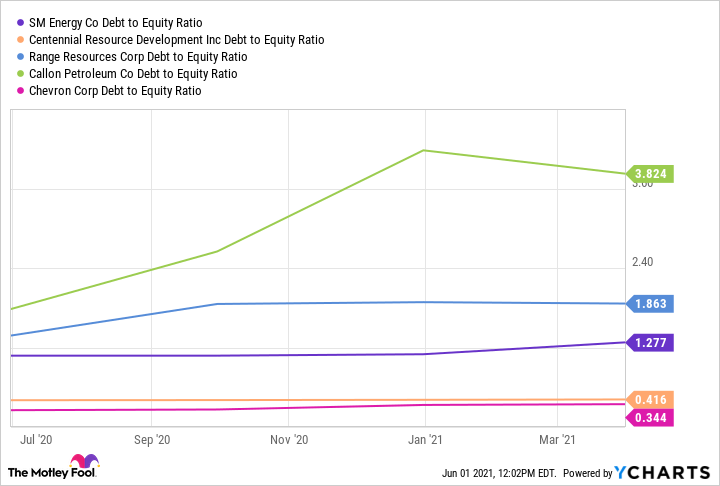The height and width of the screenshot is (486, 720).
Task: Click the 2.40 y-axis label
Action: pos(642,262)
